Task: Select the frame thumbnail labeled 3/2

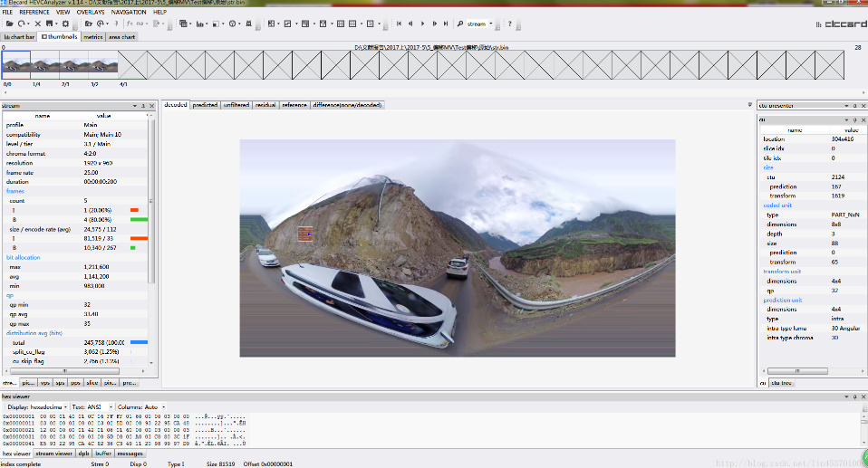Action: click(103, 65)
